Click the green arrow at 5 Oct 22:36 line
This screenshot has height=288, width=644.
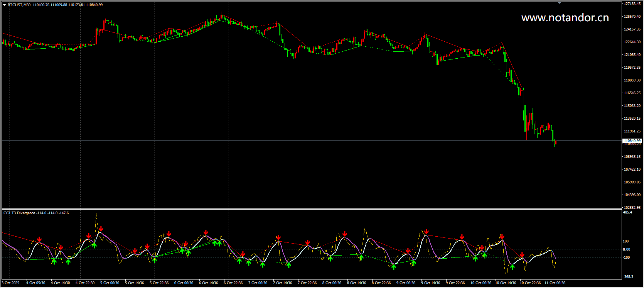click(x=155, y=260)
